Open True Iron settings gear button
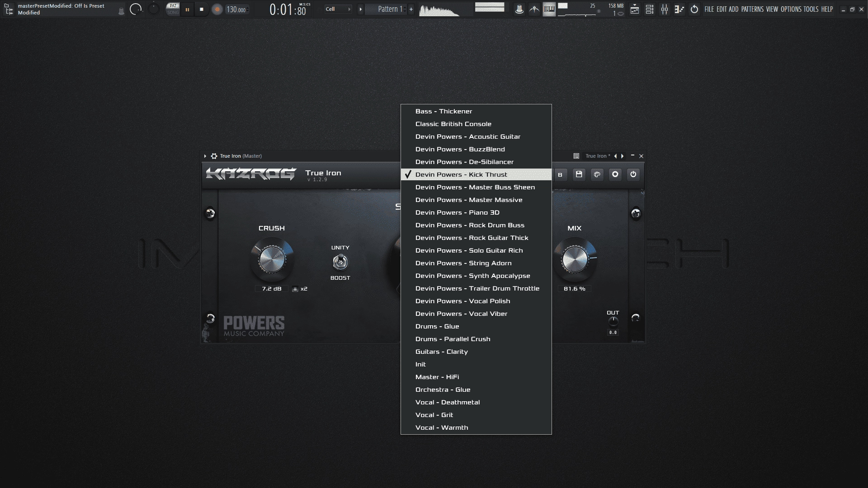 coord(615,174)
